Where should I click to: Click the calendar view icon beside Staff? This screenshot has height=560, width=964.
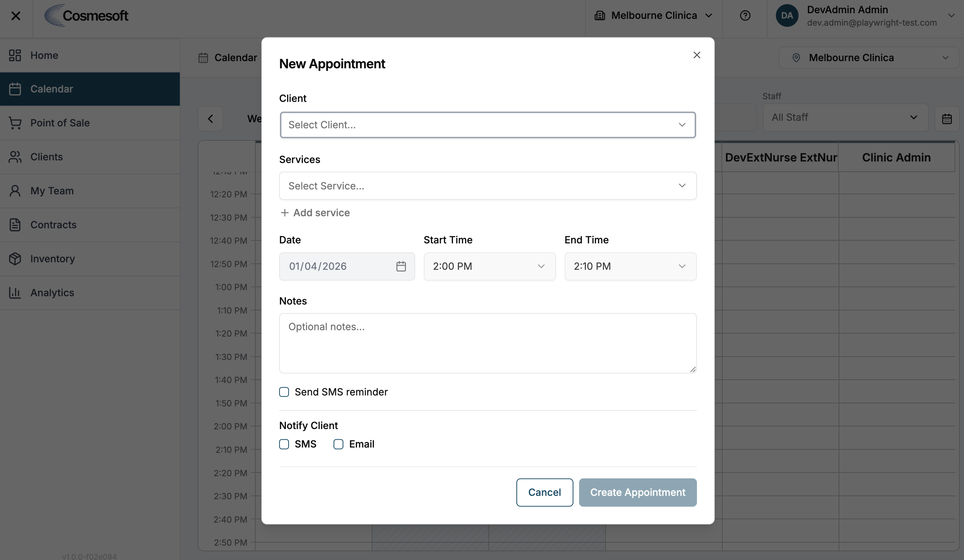946,118
